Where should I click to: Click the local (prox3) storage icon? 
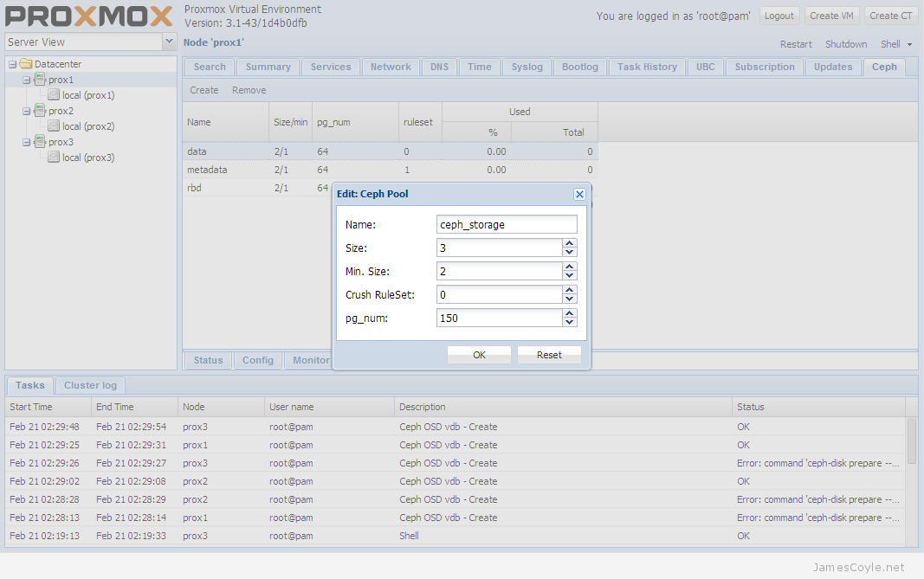click(54, 158)
